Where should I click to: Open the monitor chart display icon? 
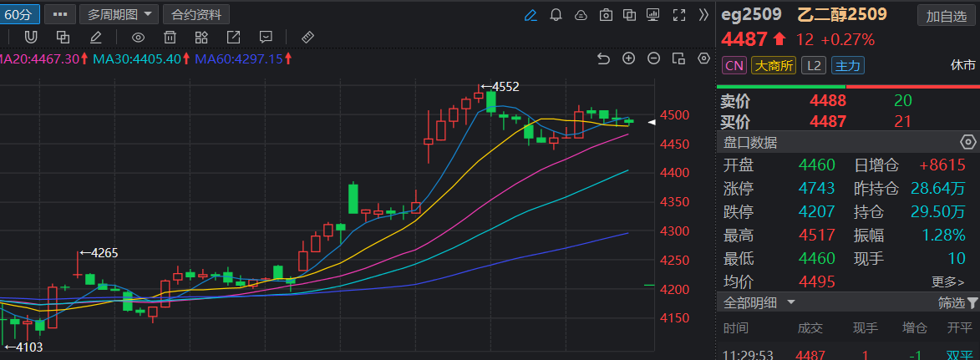[653, 14]
